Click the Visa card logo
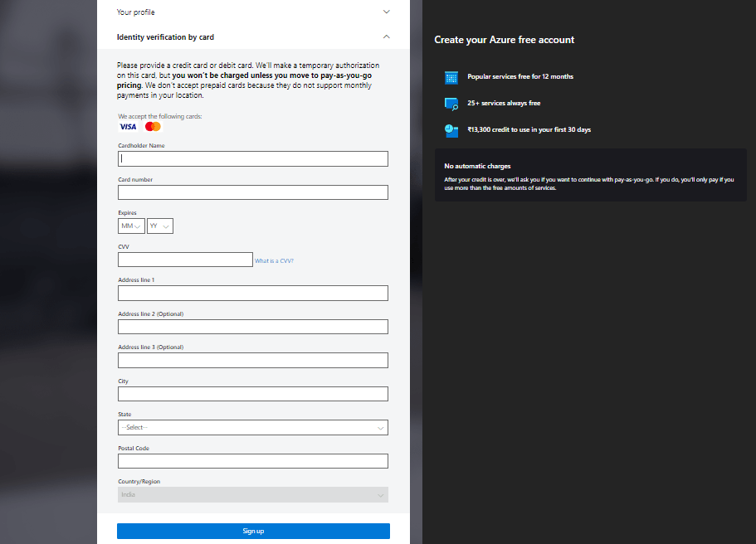Image resolution: width=756 pixels, height=544 pixels. tap(128, 127)
